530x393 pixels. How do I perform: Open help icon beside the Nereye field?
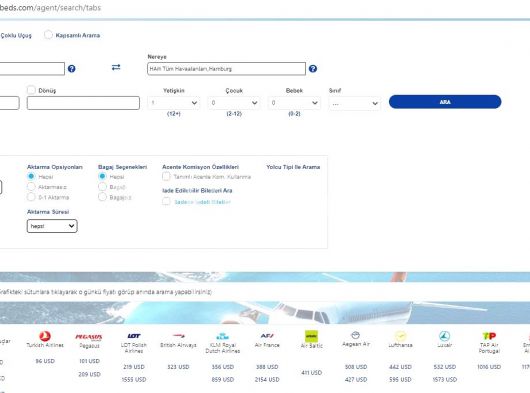[313, 69]
